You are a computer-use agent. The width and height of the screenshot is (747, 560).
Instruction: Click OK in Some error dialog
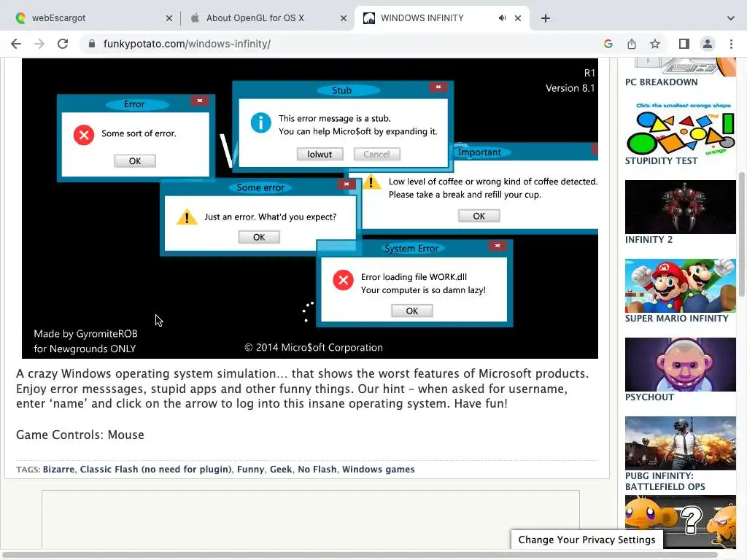point(259,237)
